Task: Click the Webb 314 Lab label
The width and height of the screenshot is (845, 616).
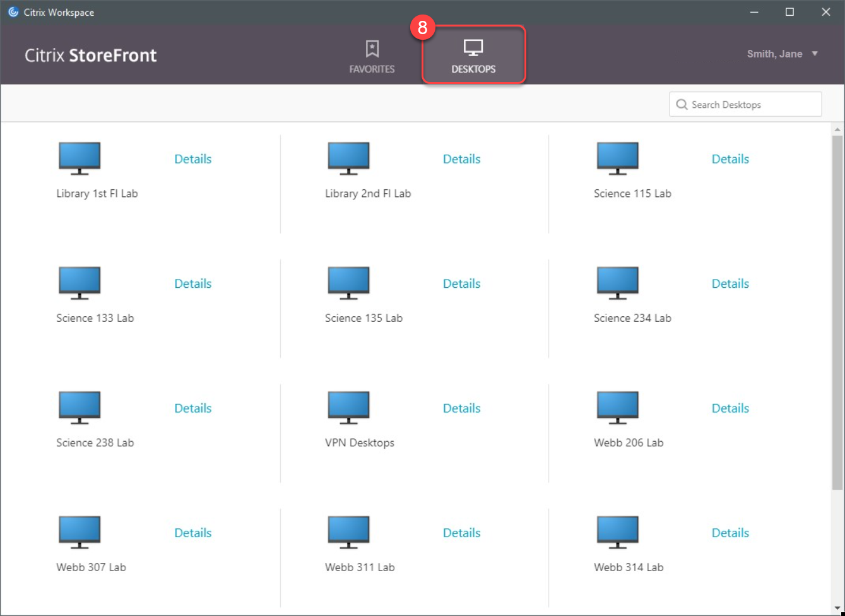Action: (x=629, y=567)
